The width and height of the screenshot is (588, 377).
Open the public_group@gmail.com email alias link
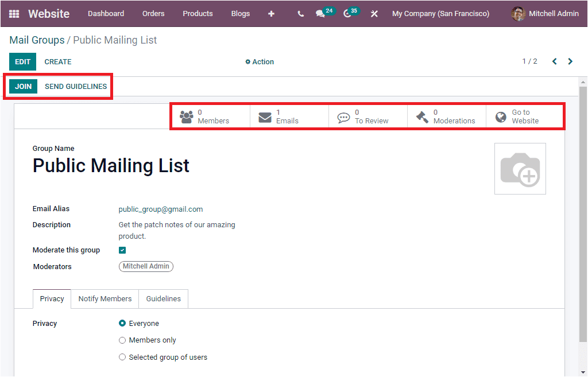pyautogui.click(x=161, y=209)
